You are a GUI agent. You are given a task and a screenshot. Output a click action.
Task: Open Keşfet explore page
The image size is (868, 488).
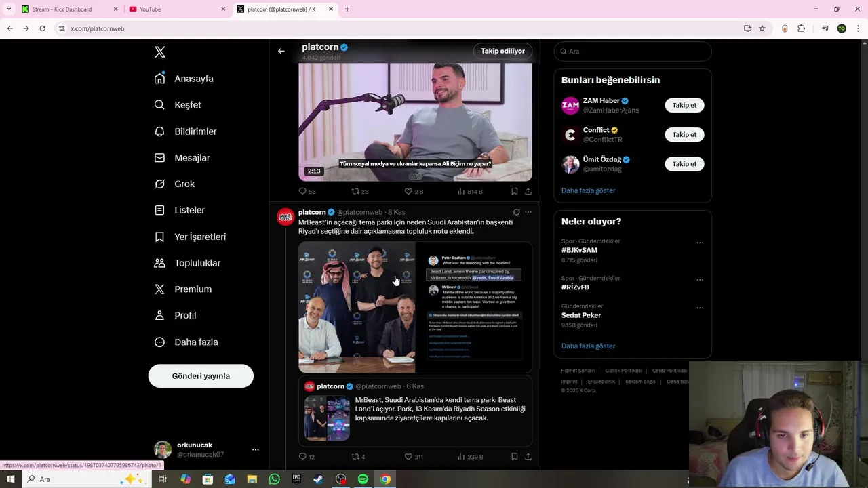[x=178, y=105]
